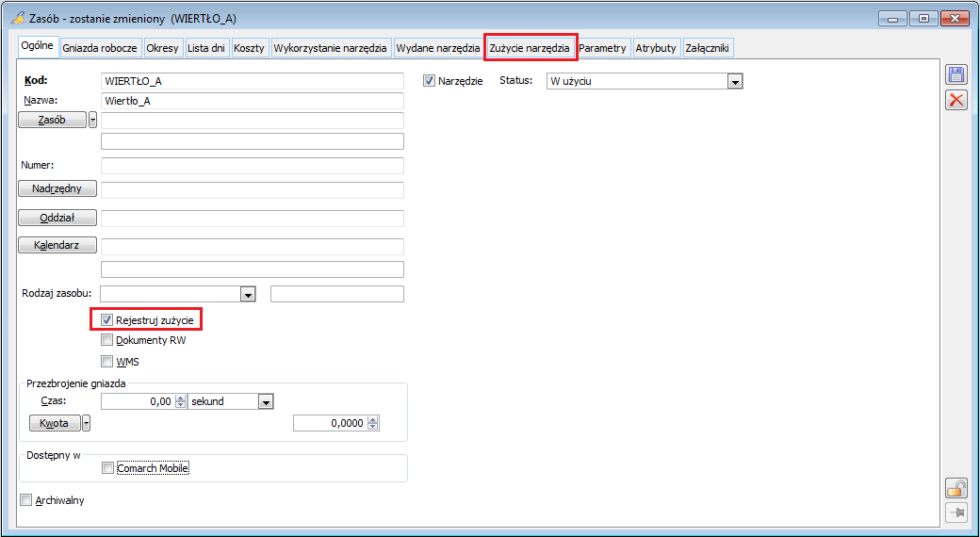This screenshot has width=980, height=537.
Task: Click the padlock icon on the right edge
Action: click(955, 488)
